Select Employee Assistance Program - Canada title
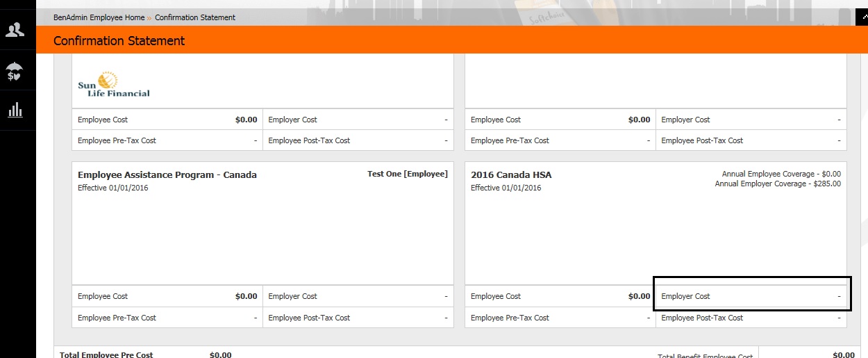Screen dimensions: 868x358 pyautogui.click(x=167, y=175)
